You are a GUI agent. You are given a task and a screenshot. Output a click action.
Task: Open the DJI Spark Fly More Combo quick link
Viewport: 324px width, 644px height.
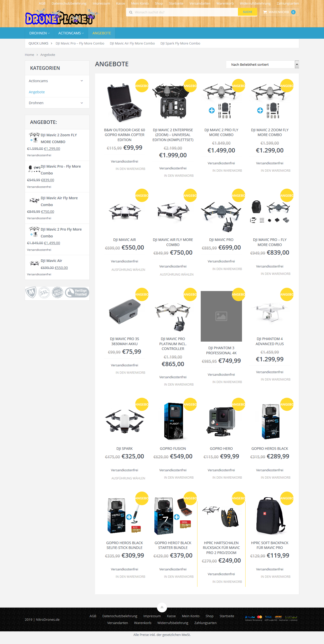coord(180,43)
